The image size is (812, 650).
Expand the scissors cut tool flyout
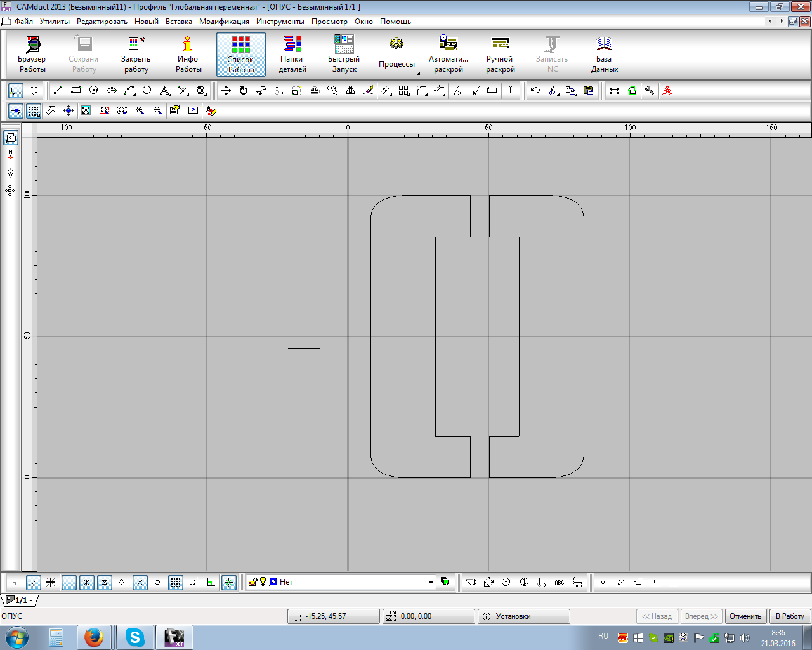557,95
